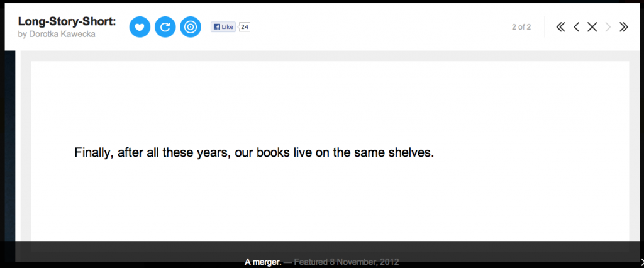Click 'Featured 8 November, 2012' date text
The height and width of the screenshot is (268, 644).
[347, 262]
